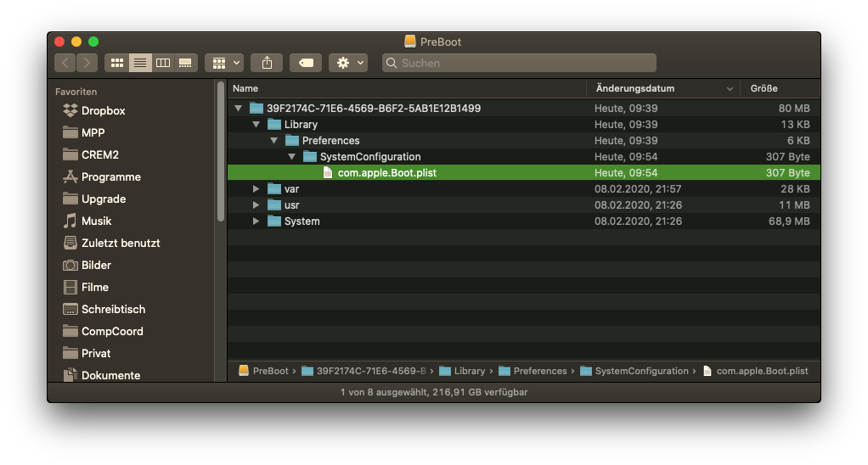Select the CREM2 sidebar folder

tap(91, 154)
